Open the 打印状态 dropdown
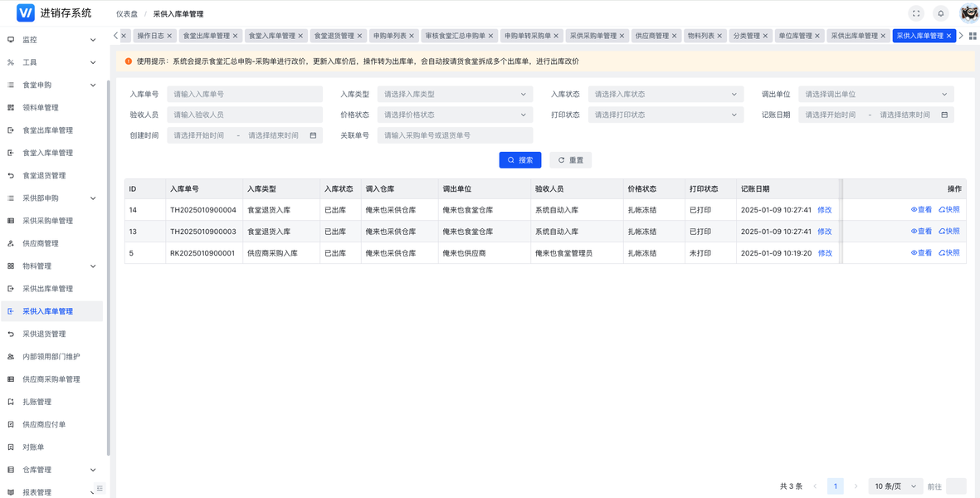The width and height of the screenshot is (980, 498). point(666,115)
